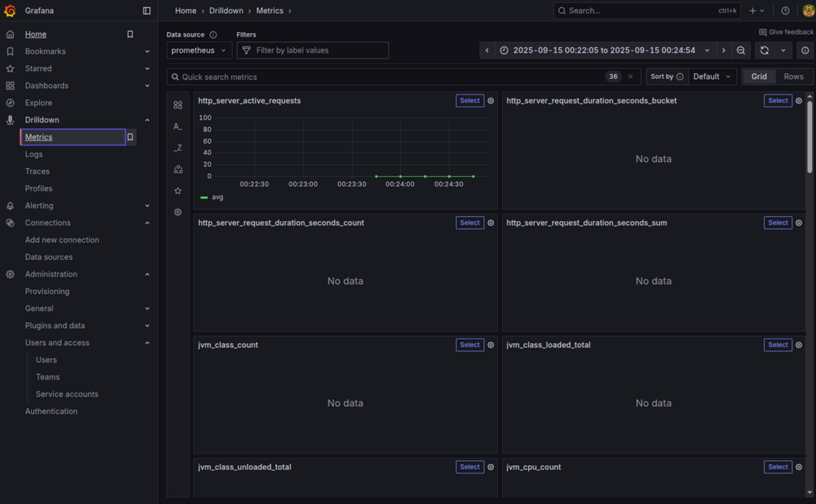
Task: Expand the Alerting section chevron
Action: click(x=147, y=206)
